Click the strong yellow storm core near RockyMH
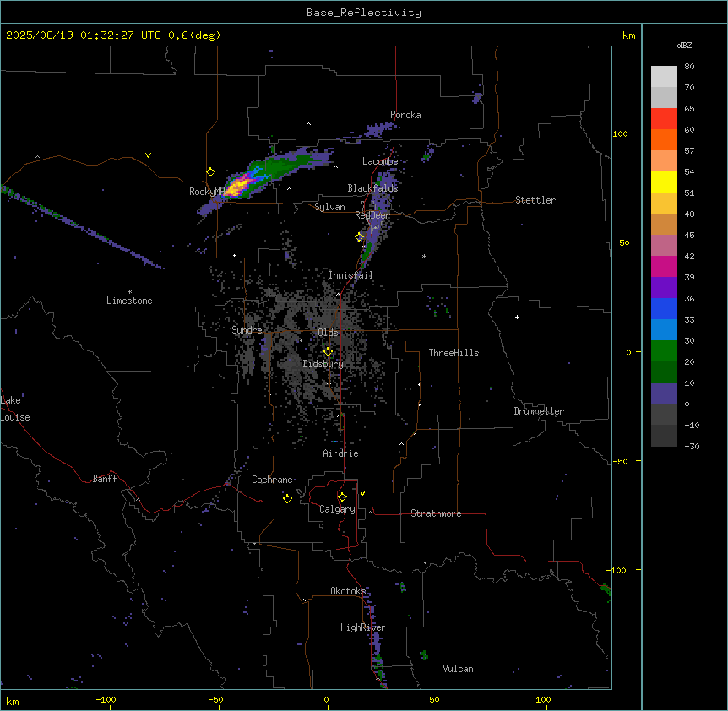The width and height of the screenshot is (728, 711). [x=238, y=187]
